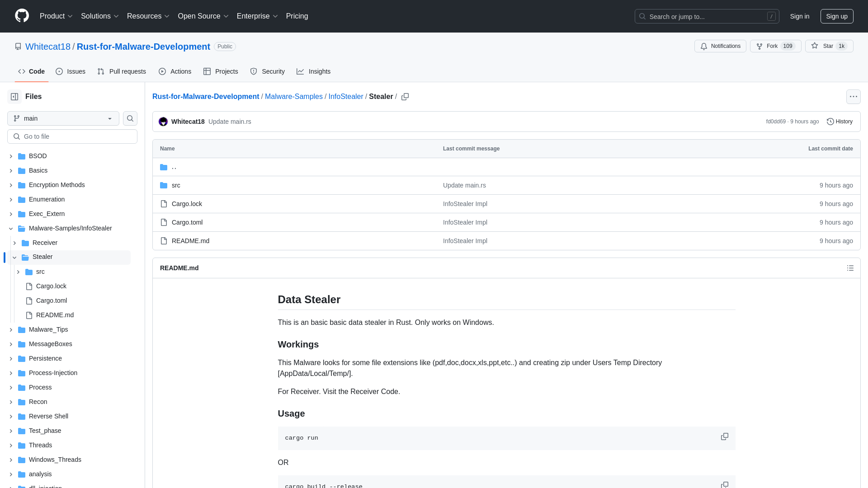
Task: Star the repository
Action: pos(829,46)
